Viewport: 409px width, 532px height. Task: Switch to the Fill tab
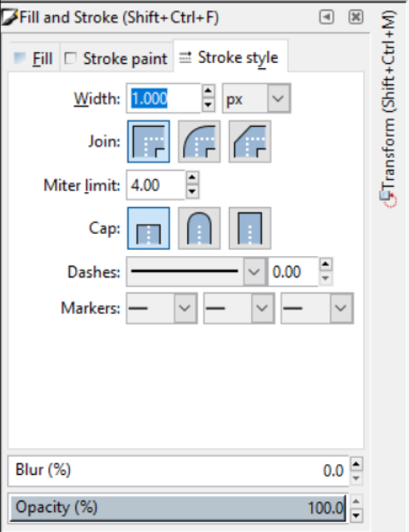tap(34, 59)
